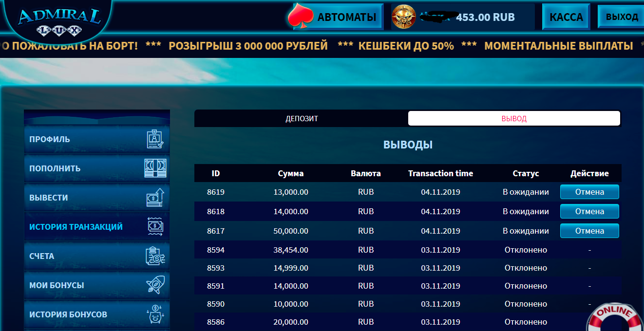Click ID cell 8586
The width and height of the screenshot is (644, 331).
[x=216, y=322]
